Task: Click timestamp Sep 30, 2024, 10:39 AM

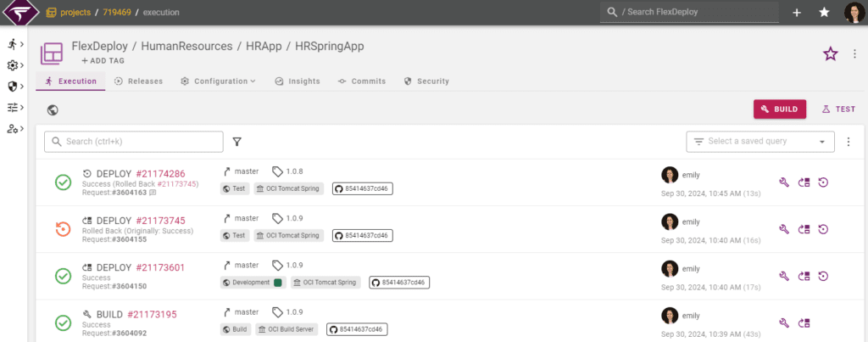Action: pos(701,334)
